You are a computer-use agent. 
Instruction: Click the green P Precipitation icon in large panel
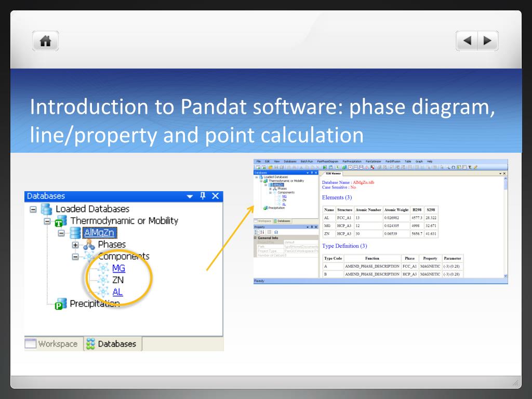[x=61, y=303]
